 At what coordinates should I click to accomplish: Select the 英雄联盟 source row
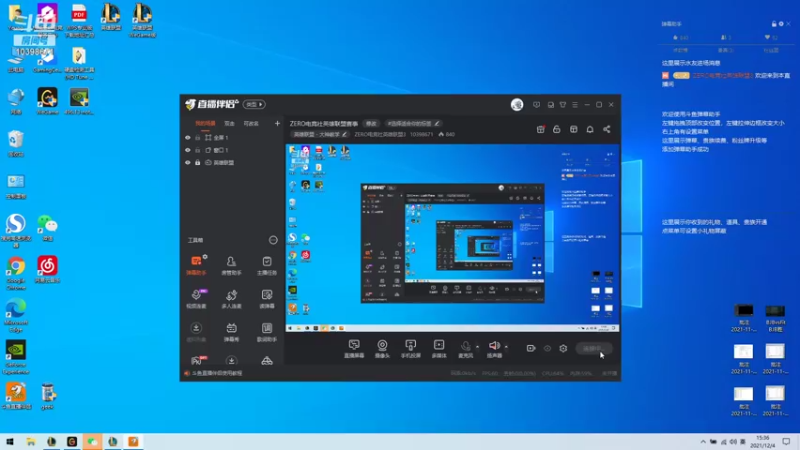pyautogui.click(x=232, y=162)
